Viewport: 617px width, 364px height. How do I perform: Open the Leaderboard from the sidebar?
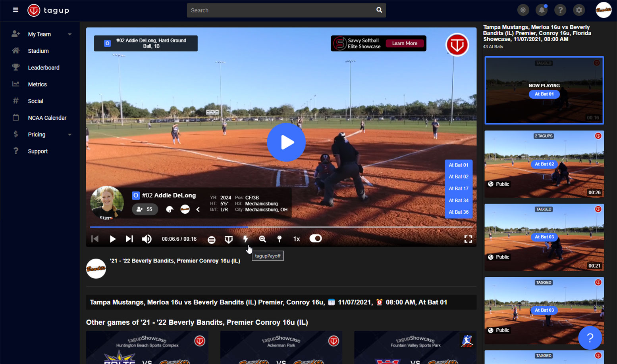tap(44, 67)
